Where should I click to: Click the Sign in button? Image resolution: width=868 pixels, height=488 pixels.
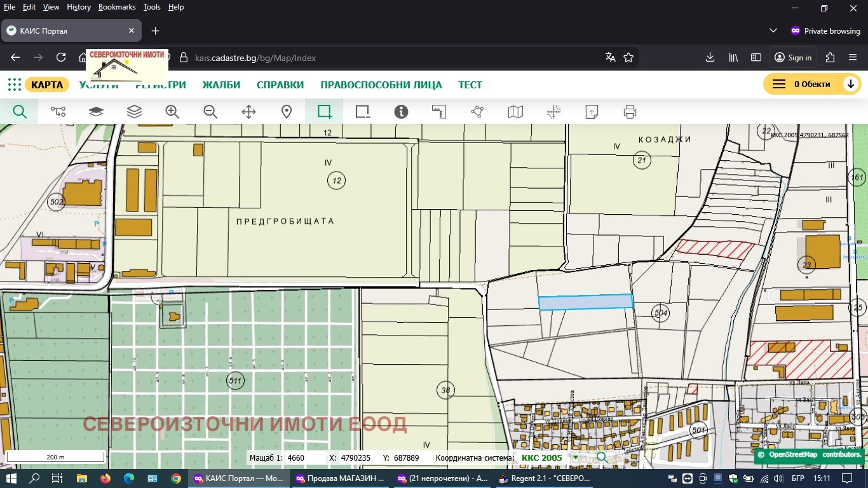pyautogui.click(x=793, y=57)
